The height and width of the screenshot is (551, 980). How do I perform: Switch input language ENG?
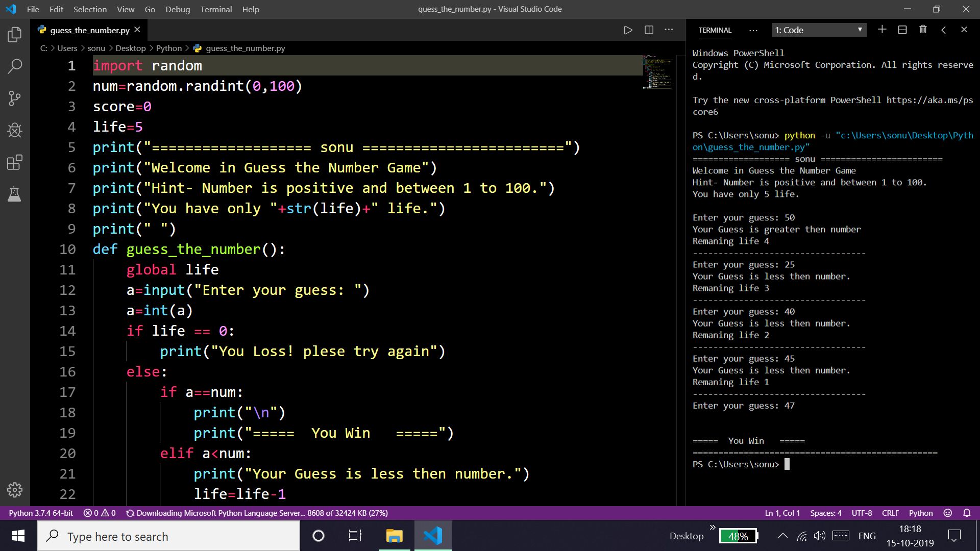[x=867, y=536]
